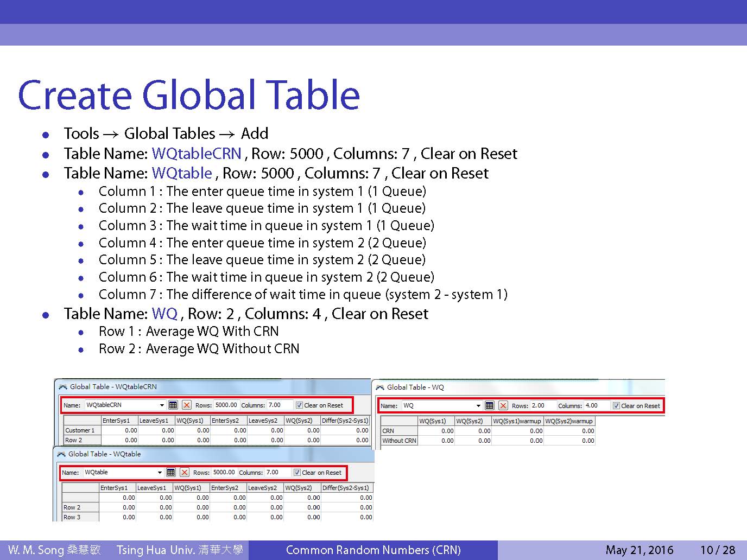Click the red X delete icon in the WQ window
This screenshot has width=747, height=560.
click(503, 405)
